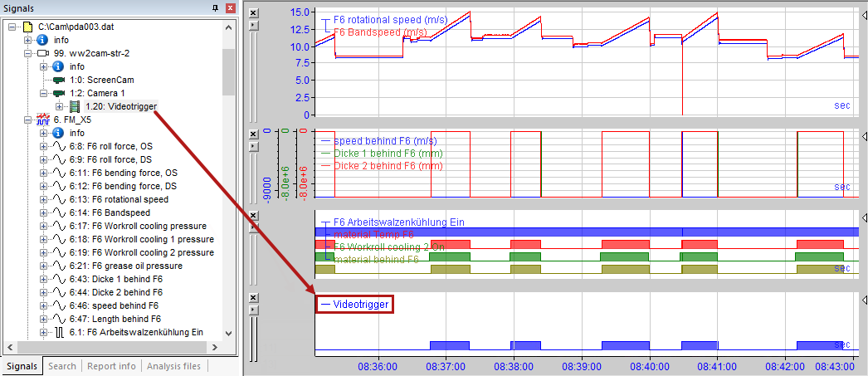Click the small arrow button below the top graph's close button

pos(253,25)
